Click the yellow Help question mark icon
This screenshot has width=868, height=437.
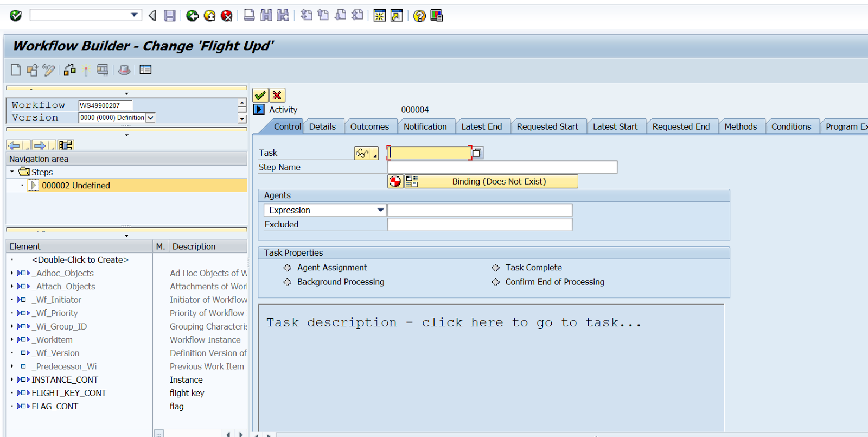419,16
